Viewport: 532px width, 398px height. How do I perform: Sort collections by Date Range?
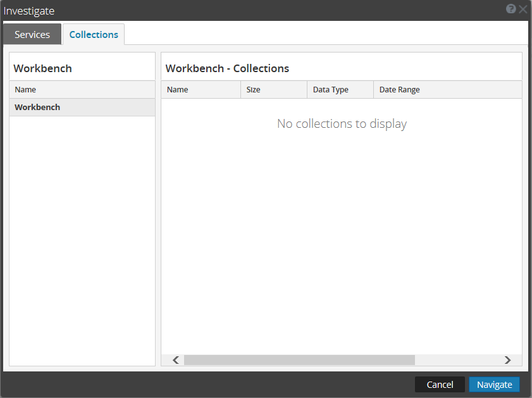(x=399, y=89)
